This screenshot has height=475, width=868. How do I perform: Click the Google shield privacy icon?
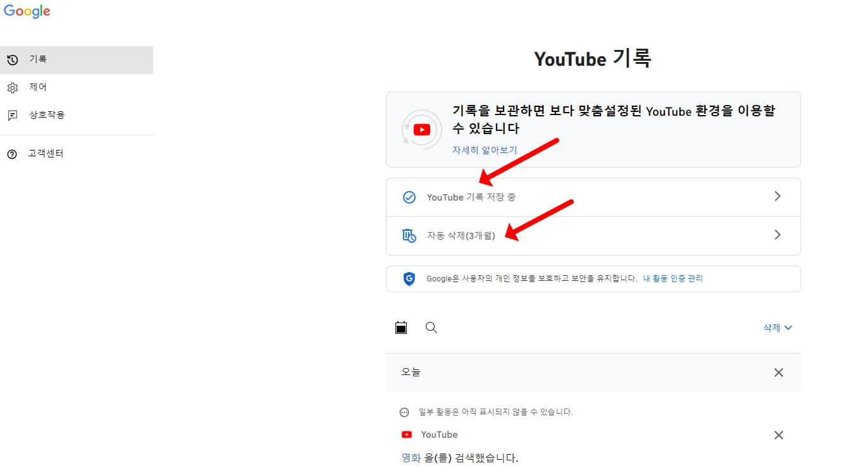(409, 279)
